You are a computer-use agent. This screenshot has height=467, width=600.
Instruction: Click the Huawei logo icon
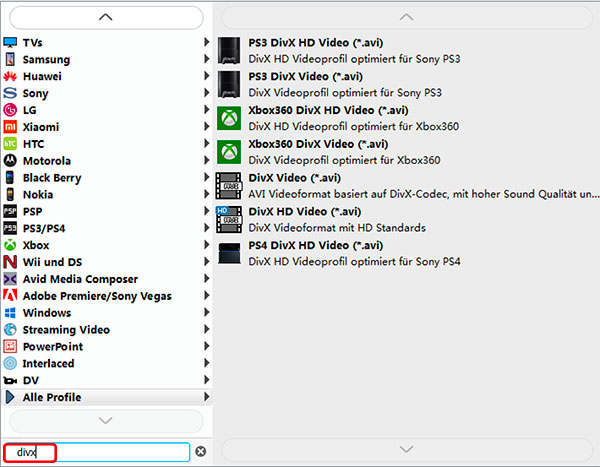10,76
